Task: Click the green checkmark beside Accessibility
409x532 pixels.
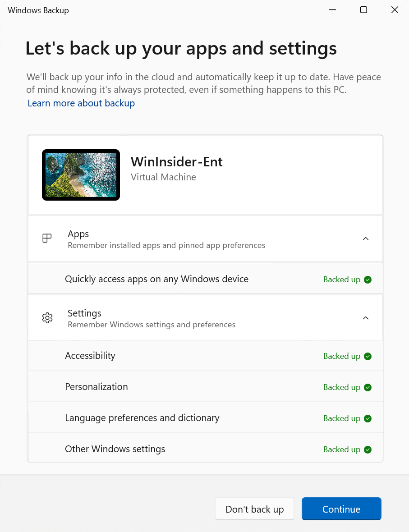Action: tap(368, 356)
